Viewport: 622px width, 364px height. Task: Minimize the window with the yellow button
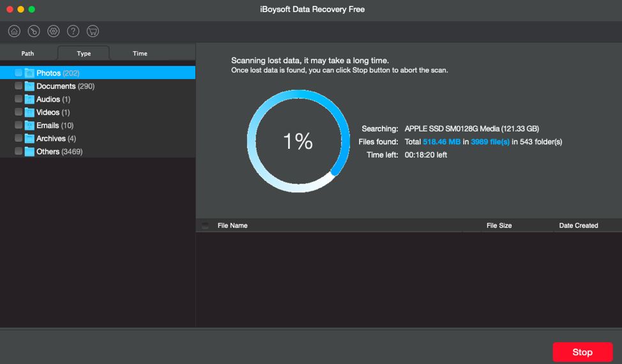20,10
